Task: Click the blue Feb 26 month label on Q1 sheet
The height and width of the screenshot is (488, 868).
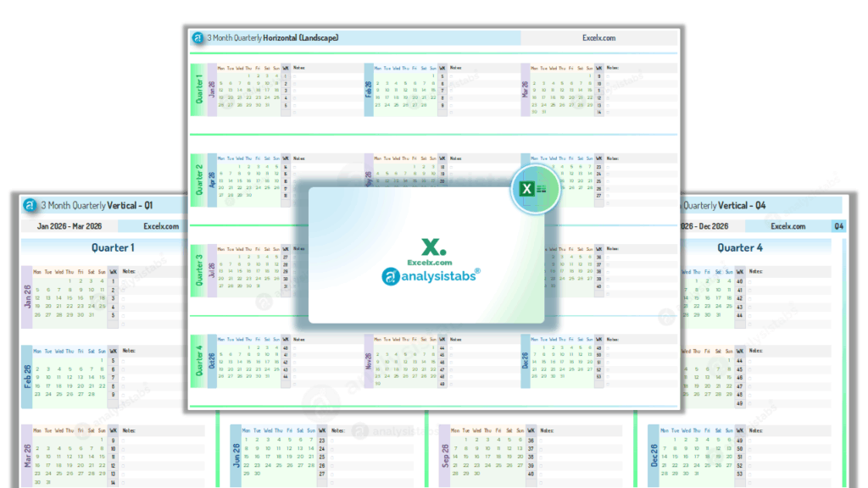Action: pos(26,376)
